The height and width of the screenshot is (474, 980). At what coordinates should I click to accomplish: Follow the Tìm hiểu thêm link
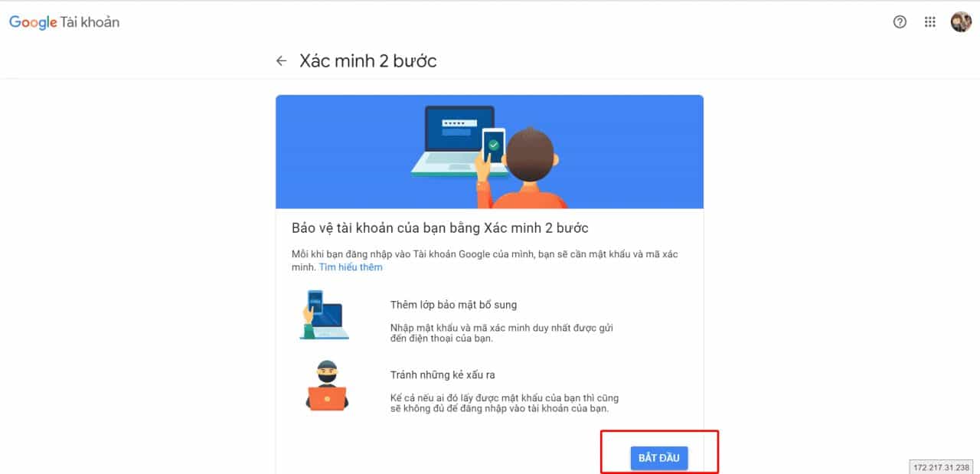(351, 267)
